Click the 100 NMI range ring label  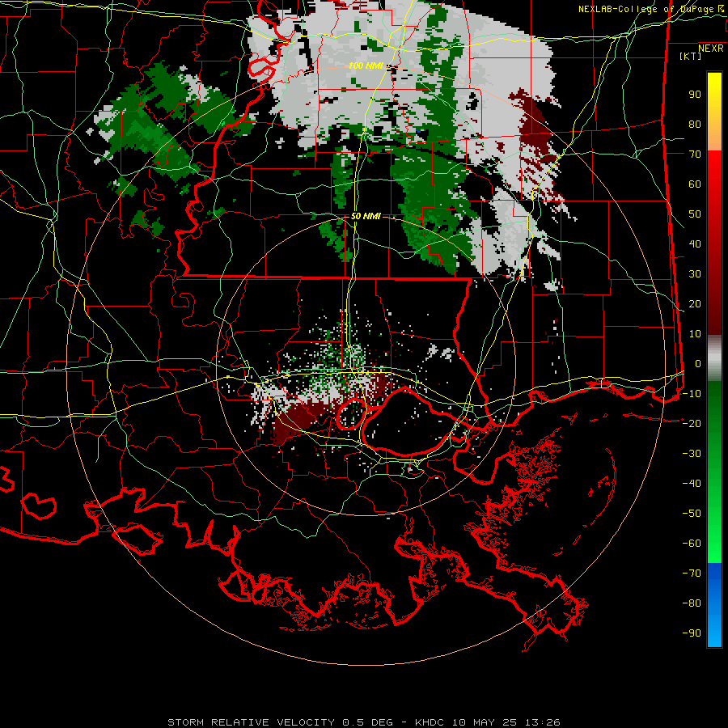366,66
